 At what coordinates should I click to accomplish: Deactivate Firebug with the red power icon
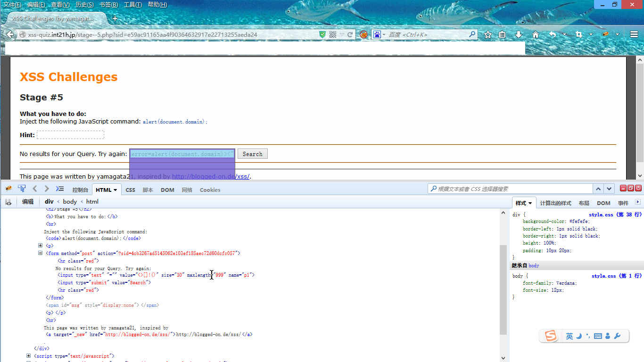pyautogui.click(x=638, y=188)
